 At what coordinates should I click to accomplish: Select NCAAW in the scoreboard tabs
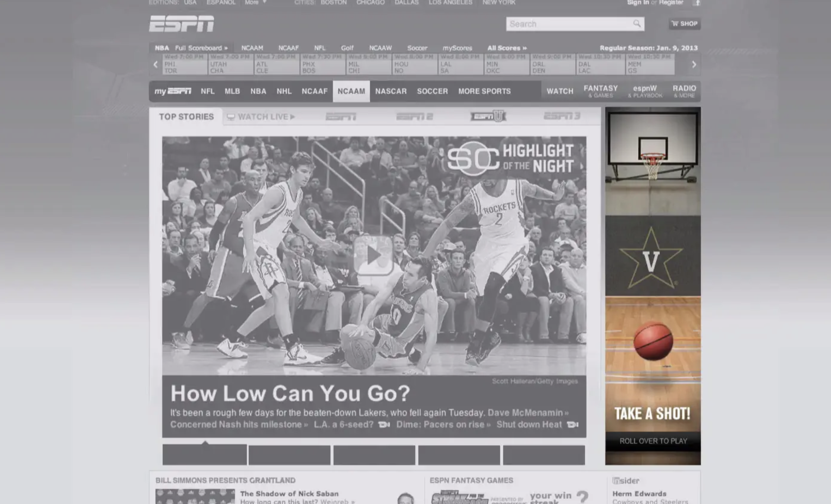pyautogui.click(x=380, y=48)
